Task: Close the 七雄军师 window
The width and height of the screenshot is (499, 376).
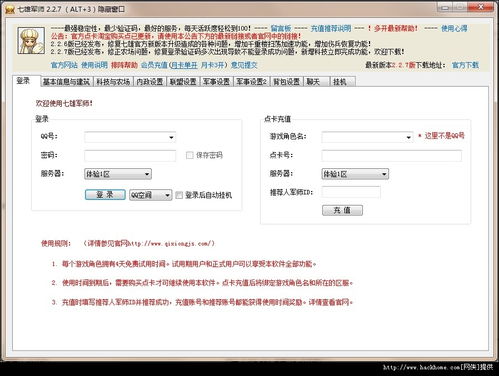Action: (x=481, y=7)
